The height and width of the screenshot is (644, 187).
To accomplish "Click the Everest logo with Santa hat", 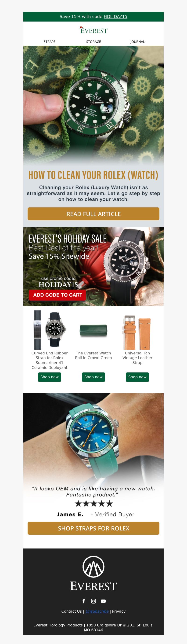I will [x=93, y=30].
